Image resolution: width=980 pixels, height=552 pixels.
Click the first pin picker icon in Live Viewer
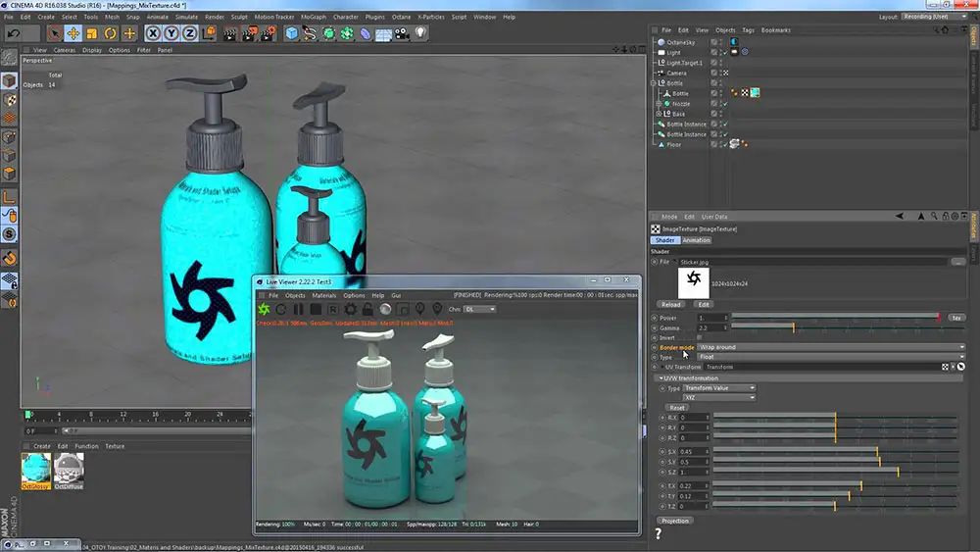click(x=420, y=309)
